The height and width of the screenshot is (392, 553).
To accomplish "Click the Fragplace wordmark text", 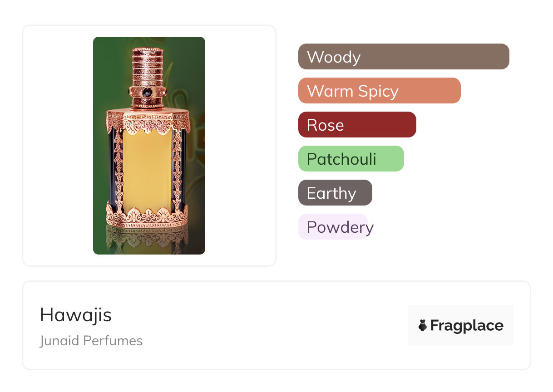I will [467, 325].
